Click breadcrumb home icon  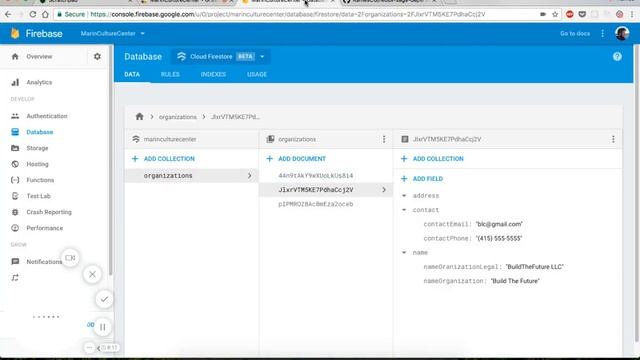pos(140,116)
